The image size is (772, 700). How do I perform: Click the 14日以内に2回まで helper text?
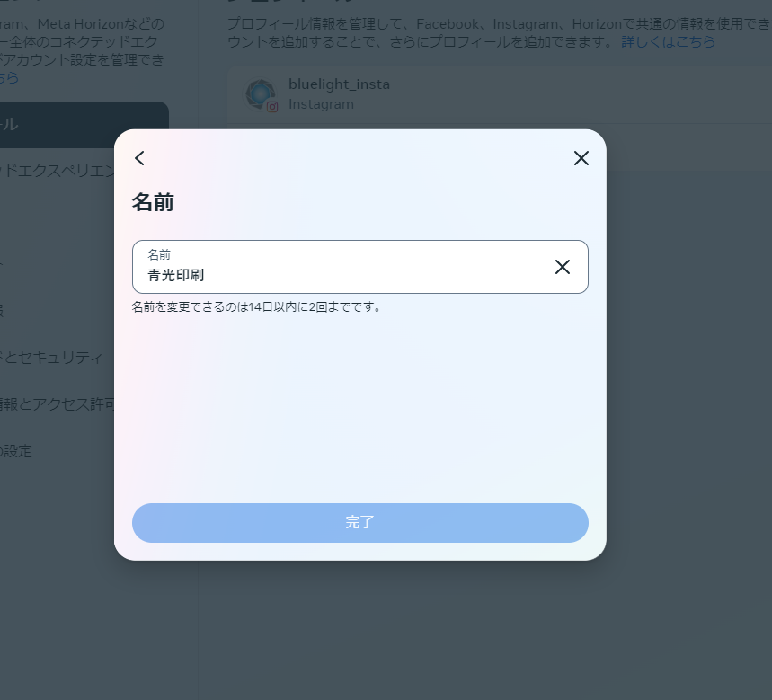coord(257,306)
